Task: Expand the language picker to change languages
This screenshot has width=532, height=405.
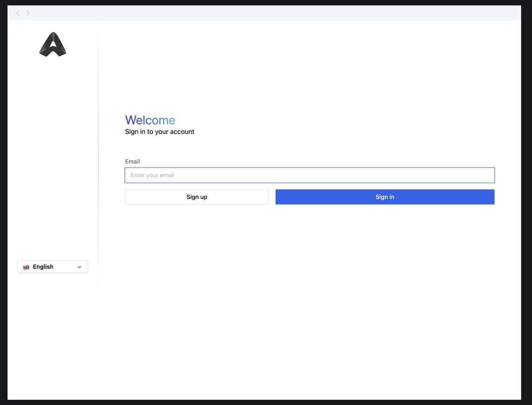Action: pyautogui.click(x=52, y=266)
